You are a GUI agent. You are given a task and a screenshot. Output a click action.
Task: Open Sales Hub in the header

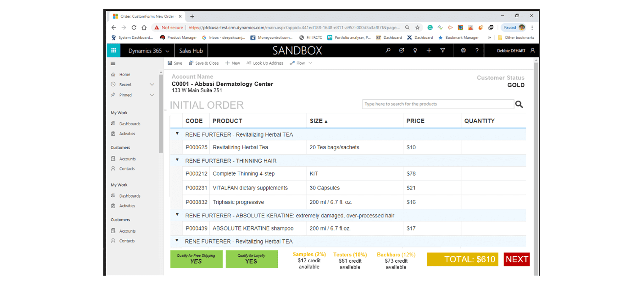tap(191, 51)
